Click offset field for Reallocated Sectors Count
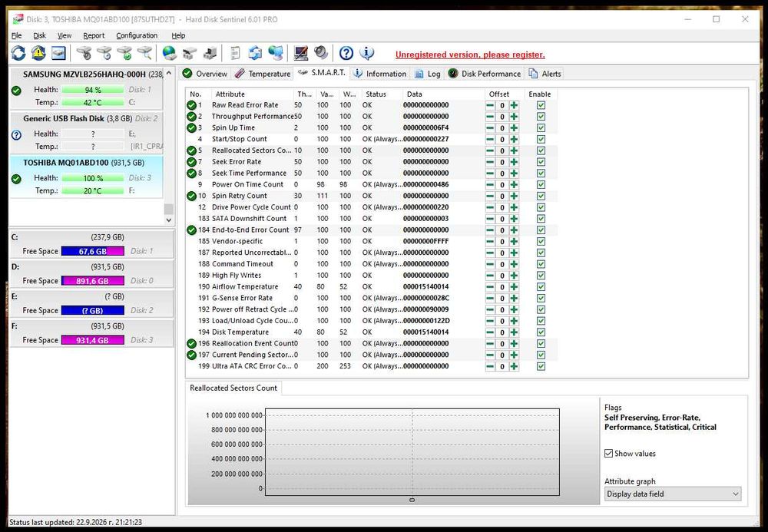Viewport: 768px width, 532px height. 502,150
